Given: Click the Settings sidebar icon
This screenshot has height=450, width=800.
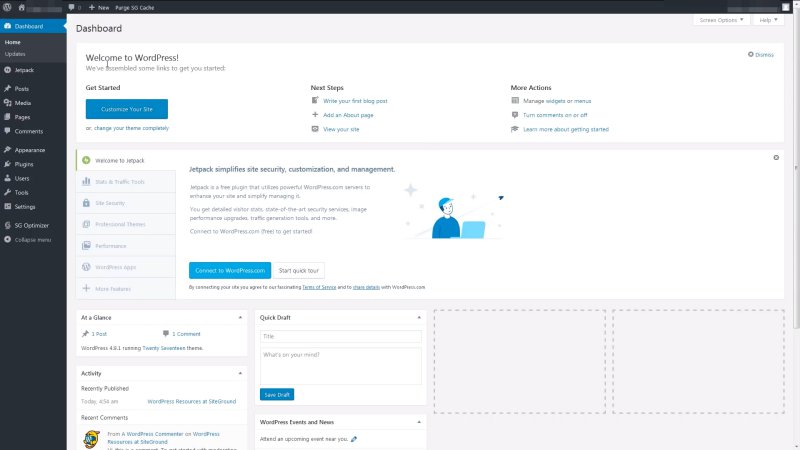Looking at the screenshot, I should click(7, 207).
